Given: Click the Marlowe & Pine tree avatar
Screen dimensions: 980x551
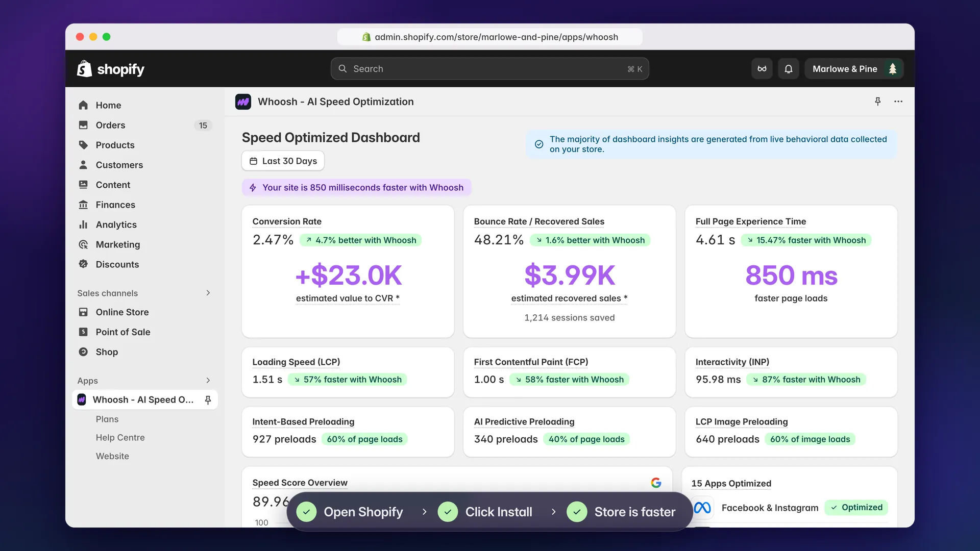Looking at the screenshot, I should 893,69.
